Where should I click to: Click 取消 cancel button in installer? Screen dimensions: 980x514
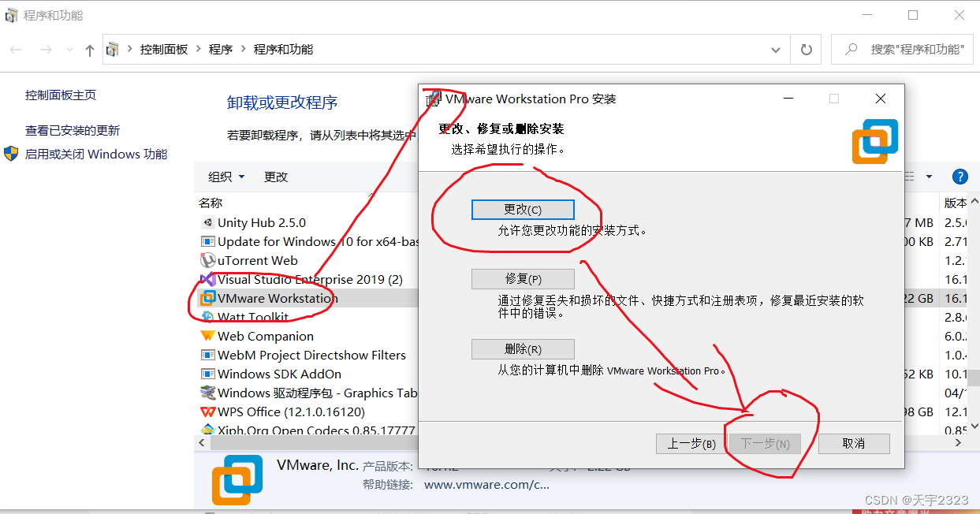pyautogui.click(x=854, y=444)
